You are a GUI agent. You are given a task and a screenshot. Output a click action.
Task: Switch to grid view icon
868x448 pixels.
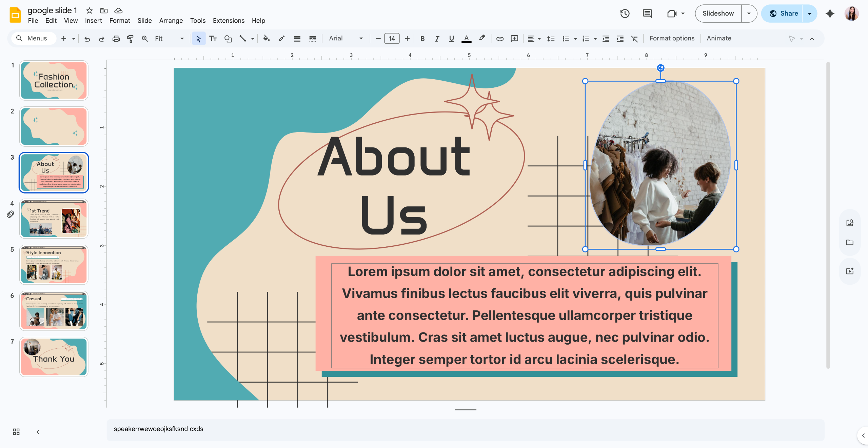(16, 432)
